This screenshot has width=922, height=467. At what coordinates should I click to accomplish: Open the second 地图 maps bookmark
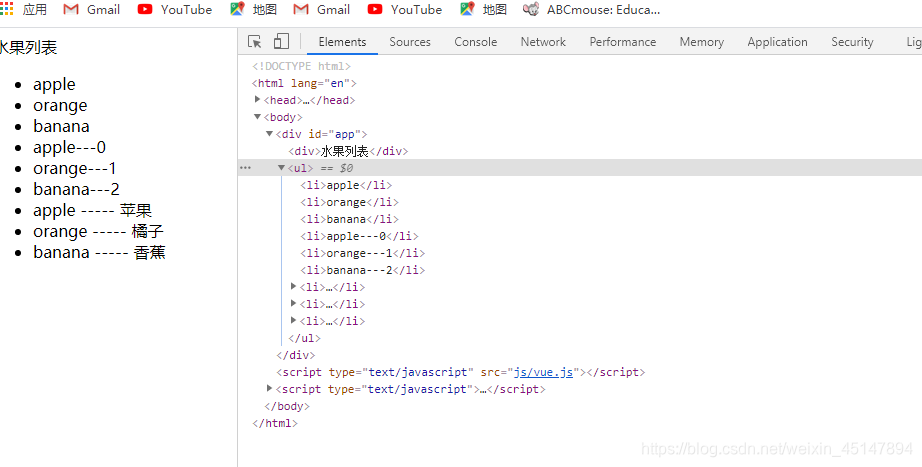point(483,9)
